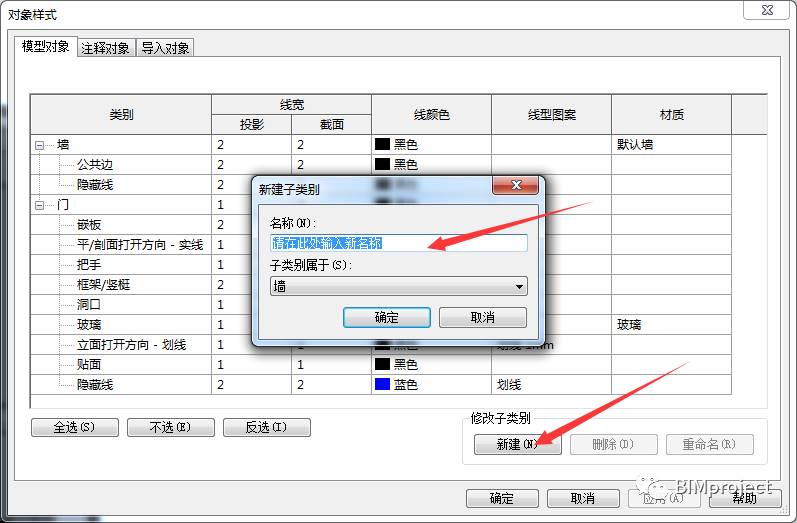Click the 不选(E) button
The width and height of the screenshot is (797, 523).
[171, 427]
